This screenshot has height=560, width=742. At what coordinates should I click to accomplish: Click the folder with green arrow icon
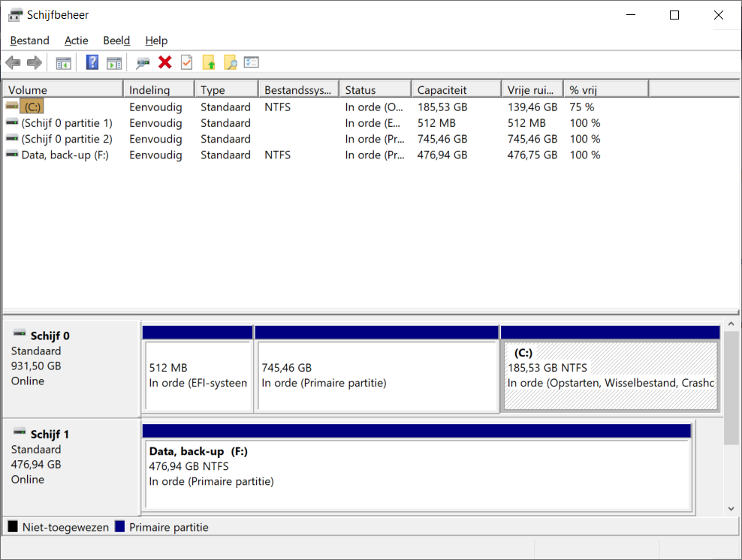(x=209, y=63)
